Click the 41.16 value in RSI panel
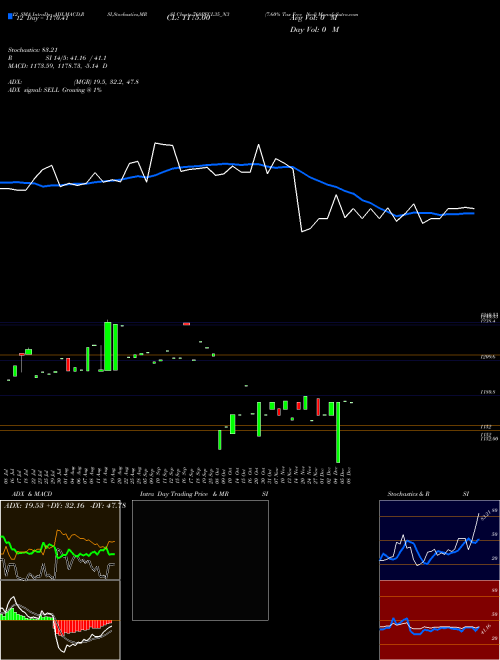 [488, 630]
